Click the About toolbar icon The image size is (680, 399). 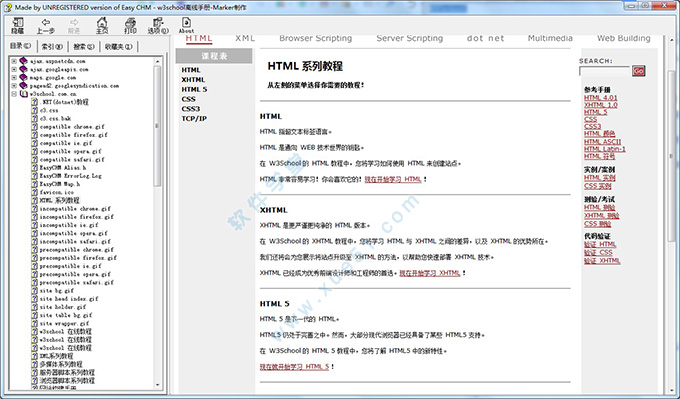coord(186,23)
